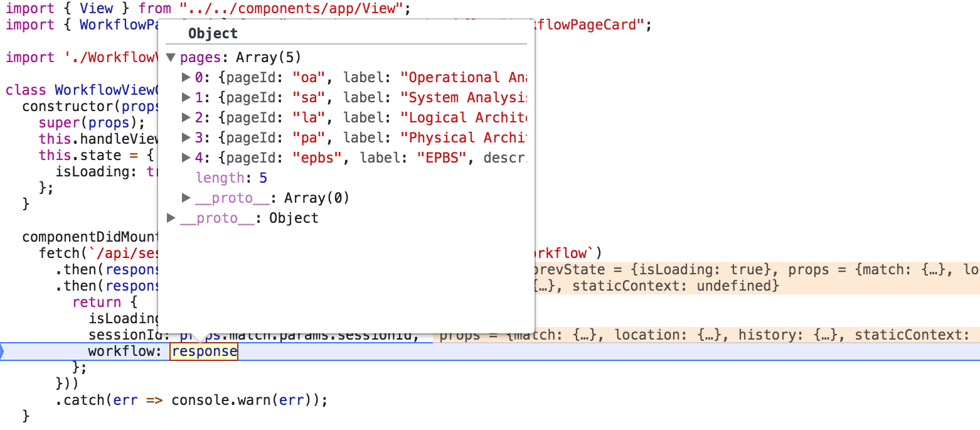The width and height of the screenshot is (980, 430).
Task: Click the "super(props);" statement
Action: click(92, 122)
